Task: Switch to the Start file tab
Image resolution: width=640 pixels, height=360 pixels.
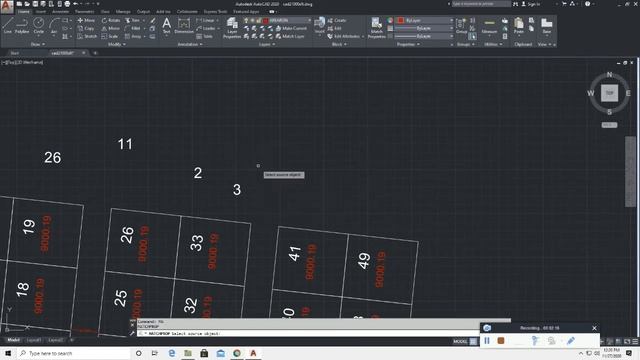Action: tap(14, 53)
